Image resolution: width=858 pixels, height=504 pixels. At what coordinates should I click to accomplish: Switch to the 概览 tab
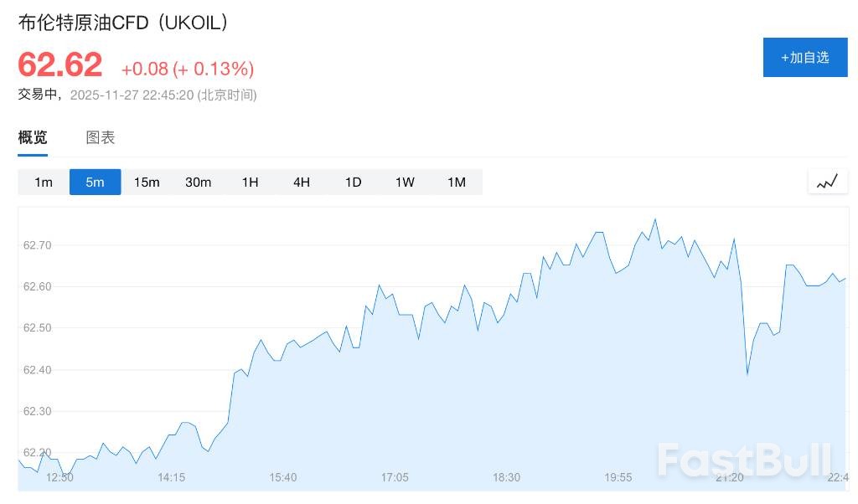tap(33, 138)
